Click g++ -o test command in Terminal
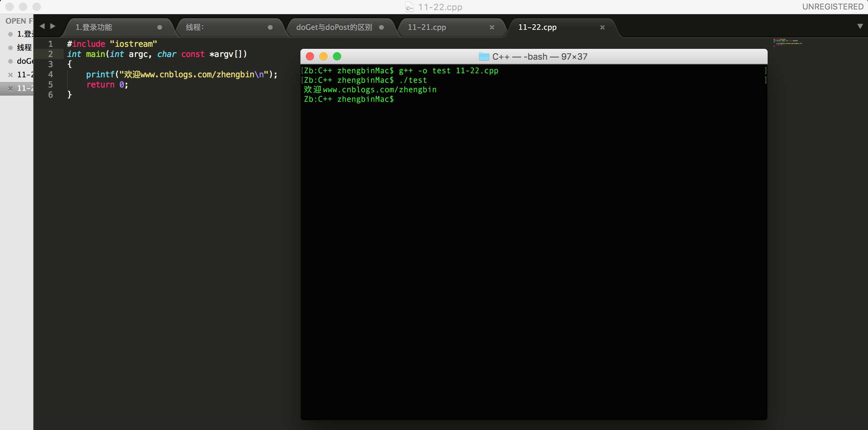Screen dimensions: 868x430 (x=449, y=71)
